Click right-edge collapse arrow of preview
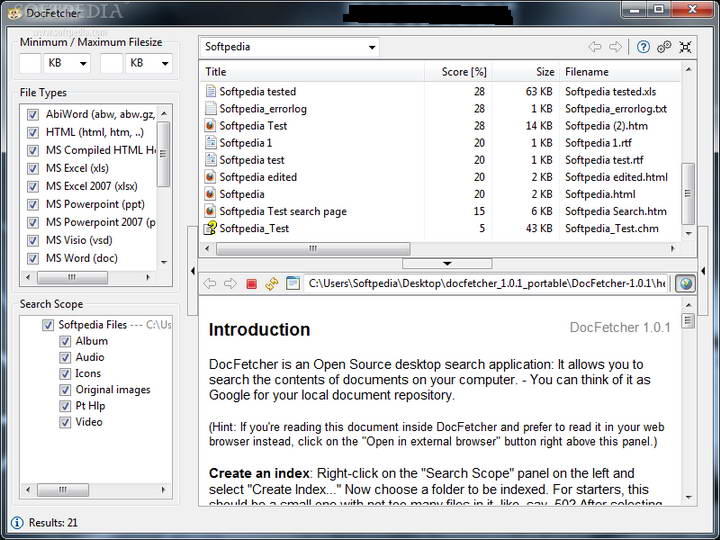The height and width of the screenshot is (540, 720). tap(703, 270)
